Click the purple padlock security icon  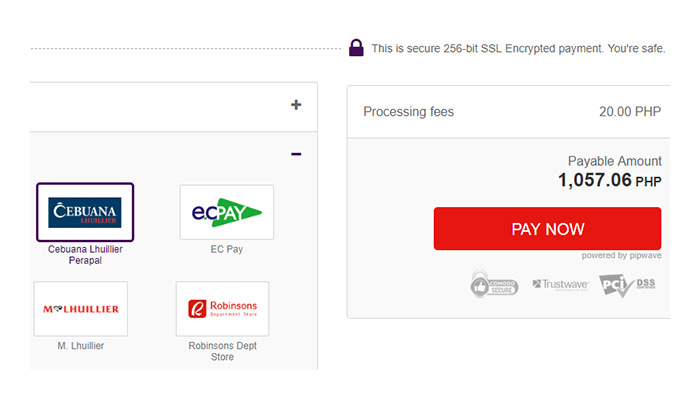tap(356, 47)
